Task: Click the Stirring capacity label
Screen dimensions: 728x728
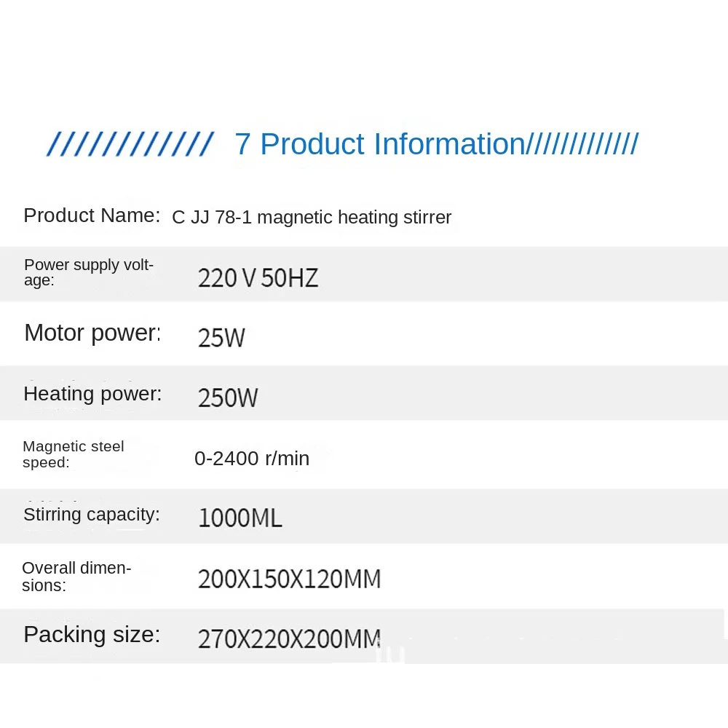Action: click(x=92, y=515)
